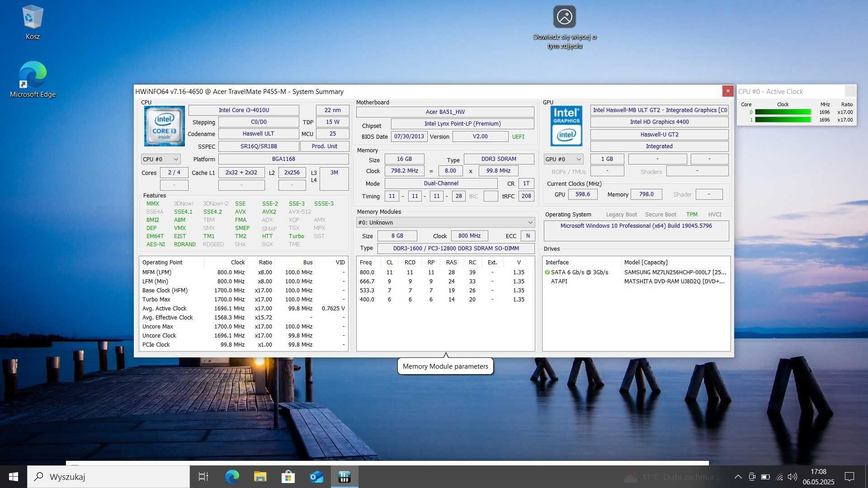Screen dimensions: 868x488
Task: Click the SR16Q/SR1BB SSPEC field
Action: (x=259, y=146)
